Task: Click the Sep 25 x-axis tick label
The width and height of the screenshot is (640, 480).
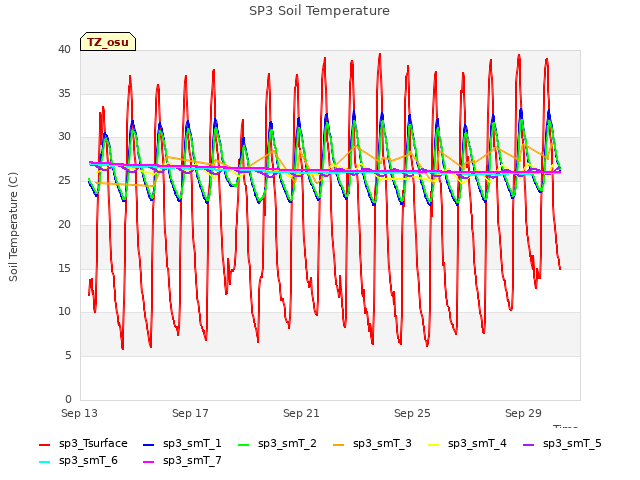Action: (412, 413)
